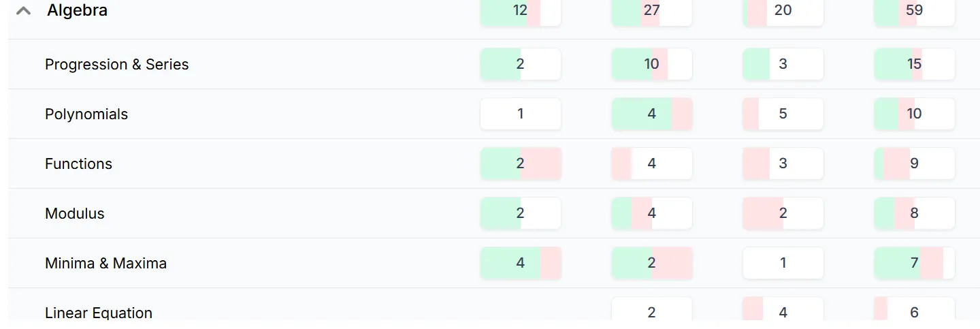Click Polynomials total cell showing 10
This screenshot has height=329, width=980.
coord(914,114)
